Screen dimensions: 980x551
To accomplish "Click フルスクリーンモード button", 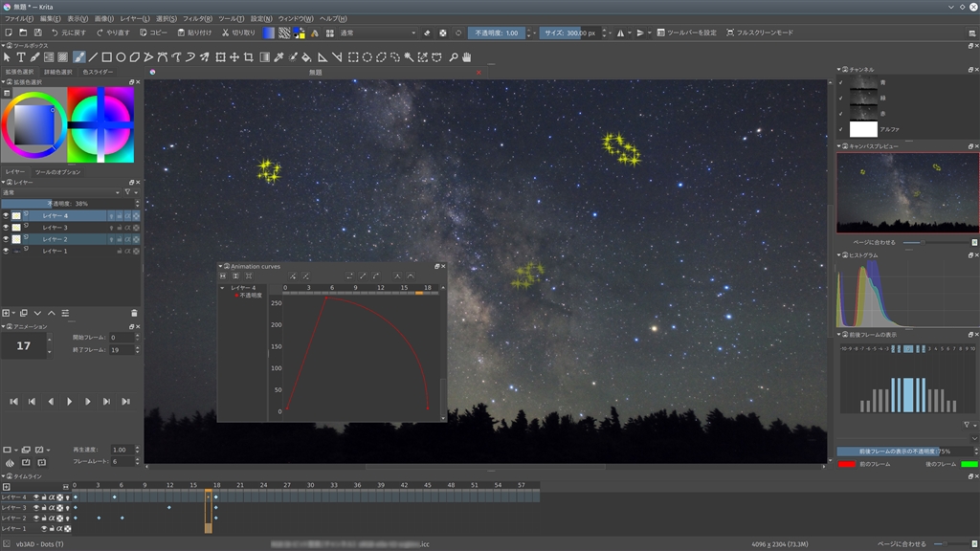I will (759, 33).
